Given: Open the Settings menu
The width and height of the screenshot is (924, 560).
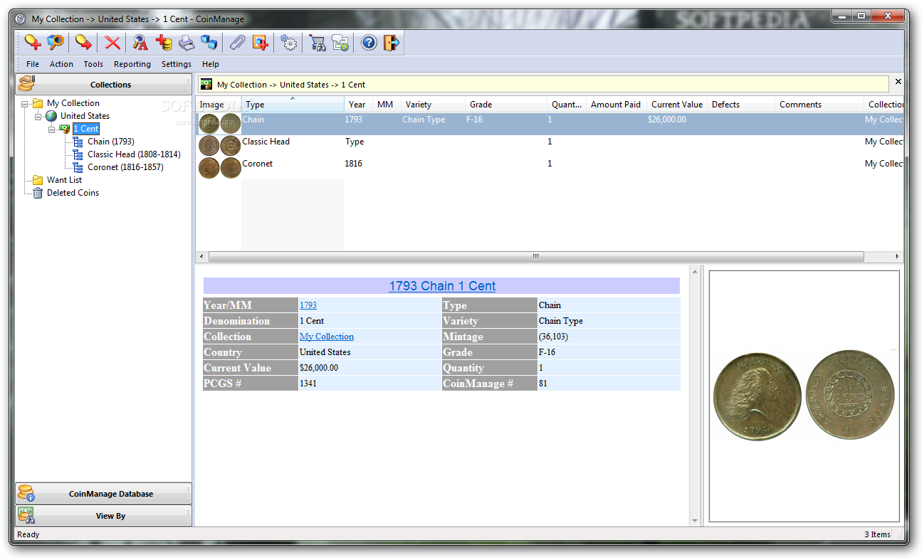Looking at the screenshot, I should (x=177, y=64).
